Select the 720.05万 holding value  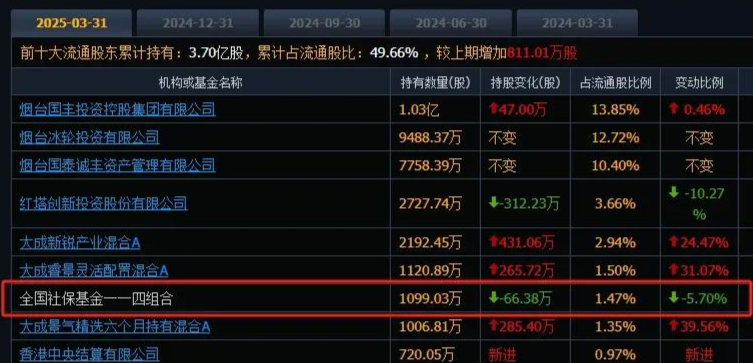coord(426,355)
